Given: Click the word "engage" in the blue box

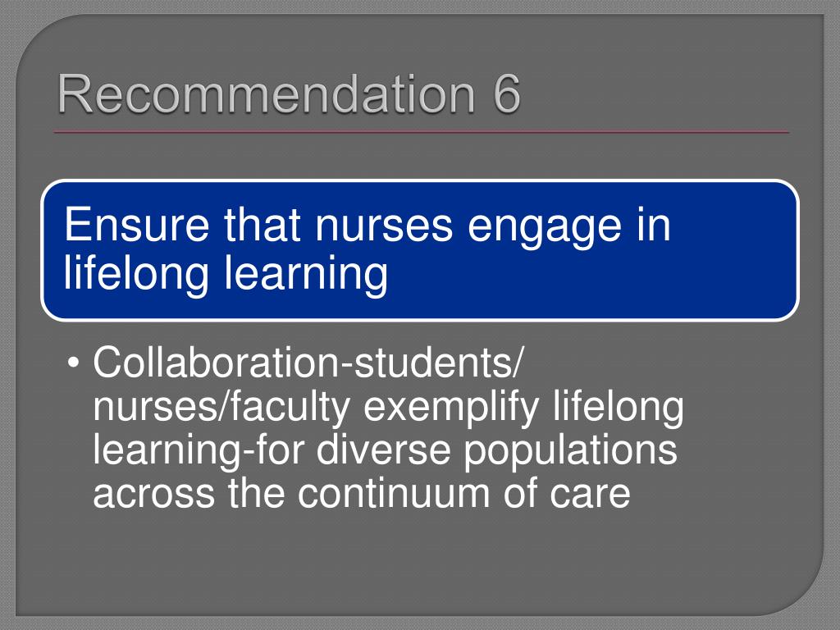Looking at the screenshot, I should [544, 228].
